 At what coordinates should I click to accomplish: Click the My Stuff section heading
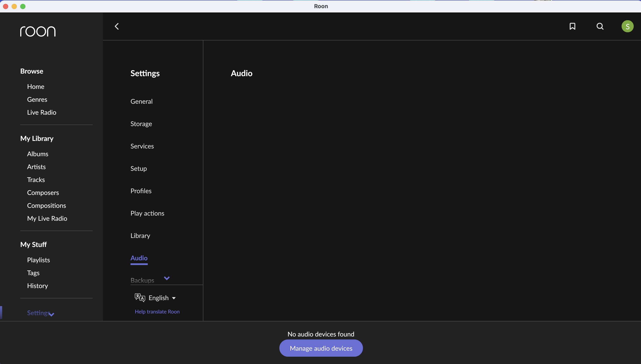(x=33, y=245)
